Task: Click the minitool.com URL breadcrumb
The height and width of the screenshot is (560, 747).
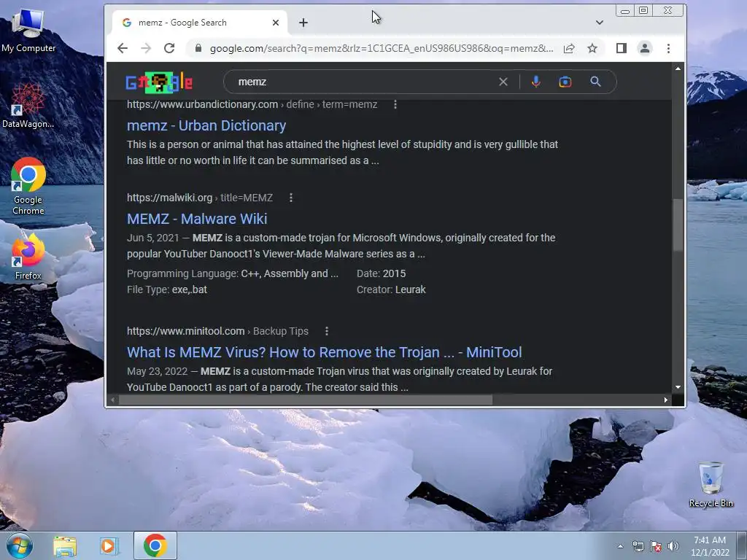Action: coord(217,331)
